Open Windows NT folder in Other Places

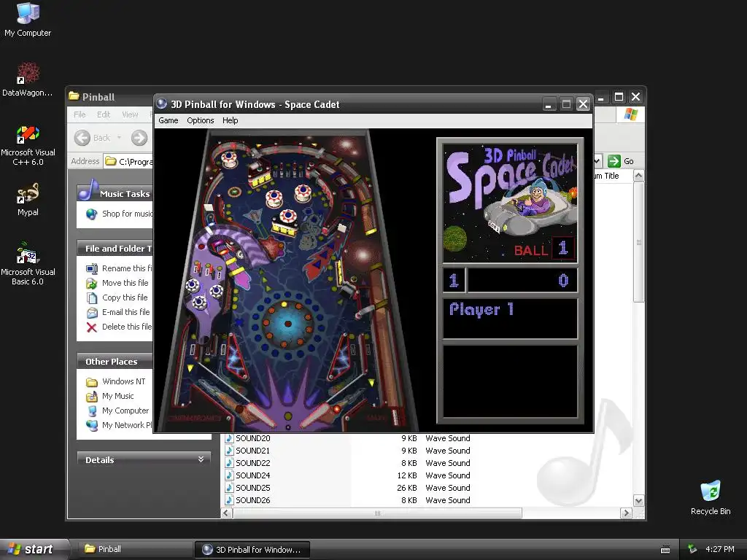pos(123,381)
